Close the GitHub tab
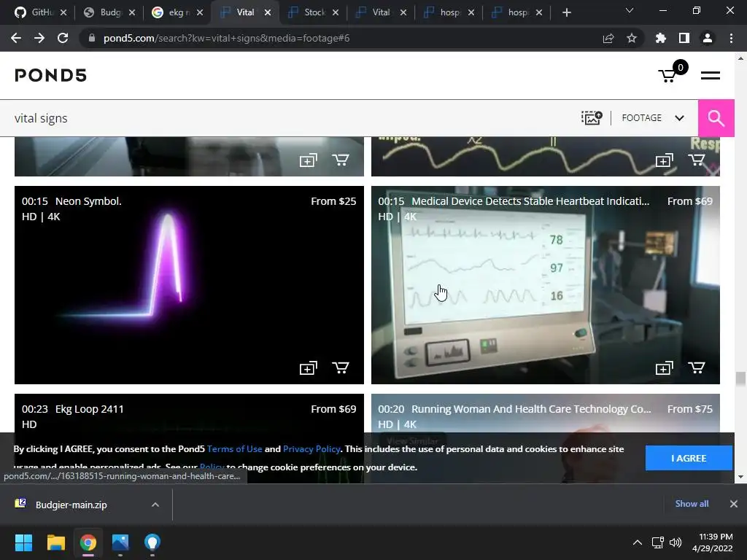The width and height of the screenshot is (747, 560). point(64,12)
